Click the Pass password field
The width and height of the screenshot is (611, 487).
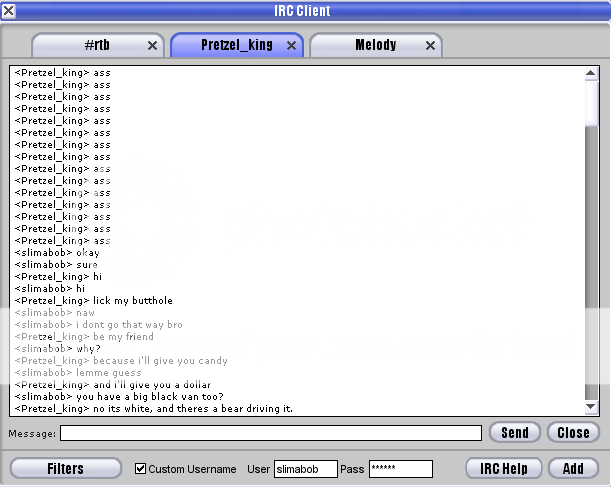point(400,469)
